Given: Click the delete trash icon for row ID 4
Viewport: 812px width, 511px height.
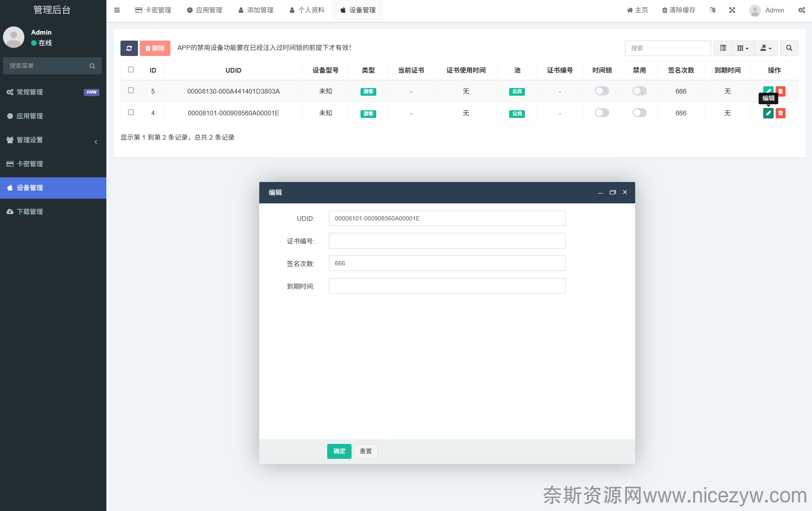Looking at the screenshot, I should (x=780, y=113).
